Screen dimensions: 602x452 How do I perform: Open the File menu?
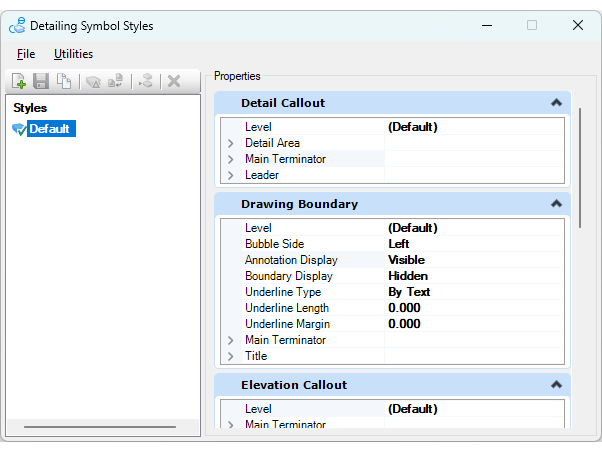26,54
